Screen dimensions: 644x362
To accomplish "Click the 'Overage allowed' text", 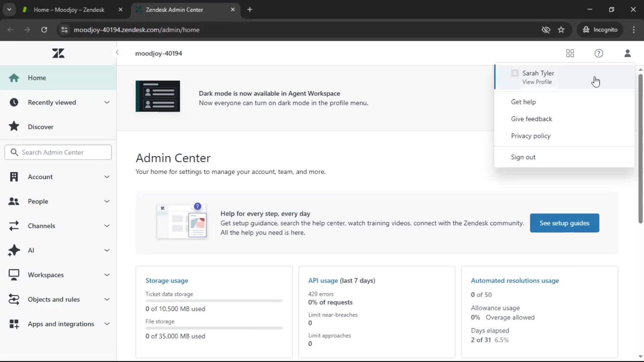I will (x=510, y=317).
